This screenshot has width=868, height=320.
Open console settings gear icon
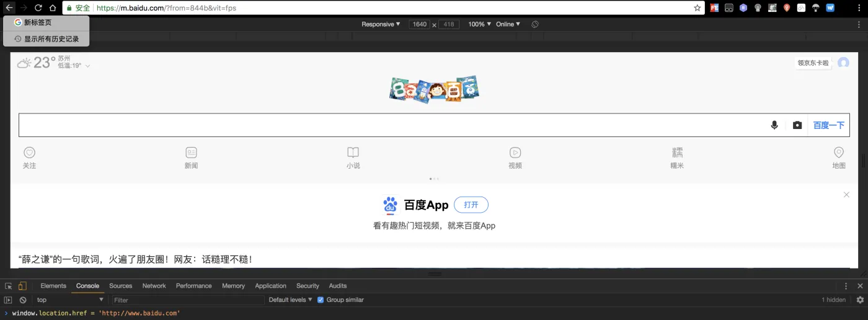(860, 300)
